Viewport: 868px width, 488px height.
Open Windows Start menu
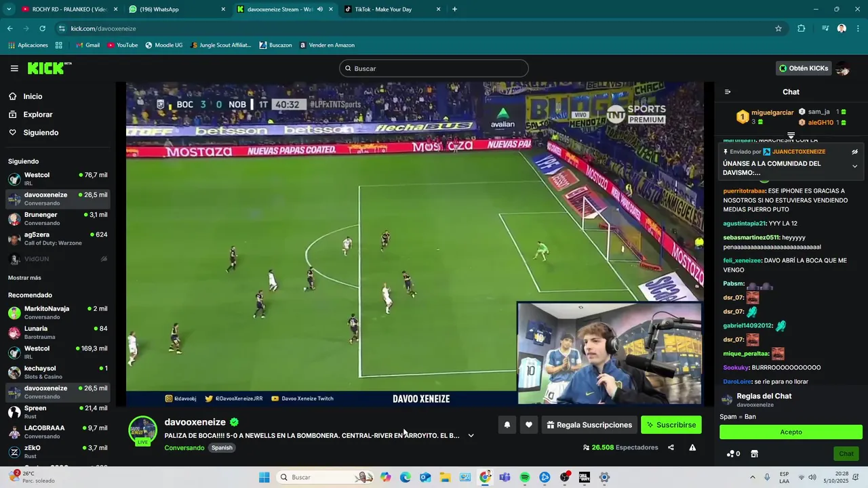[x=264, y=477]
